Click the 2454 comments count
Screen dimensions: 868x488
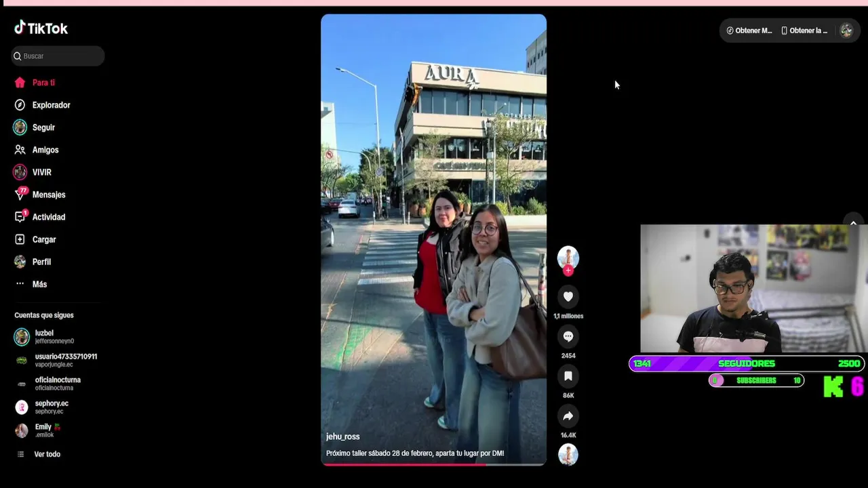coord(568,356)
